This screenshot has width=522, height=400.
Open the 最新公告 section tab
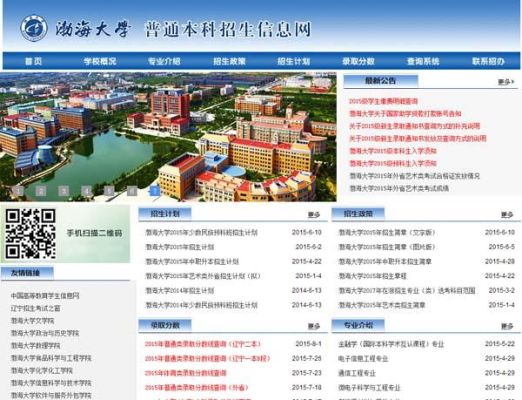pos(380,81)
